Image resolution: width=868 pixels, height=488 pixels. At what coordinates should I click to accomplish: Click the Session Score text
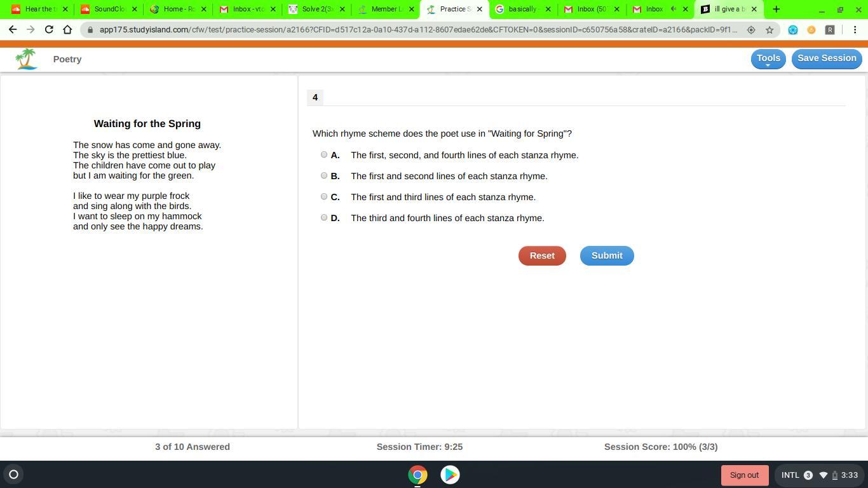pyautogui.click(x=661, y=447)
